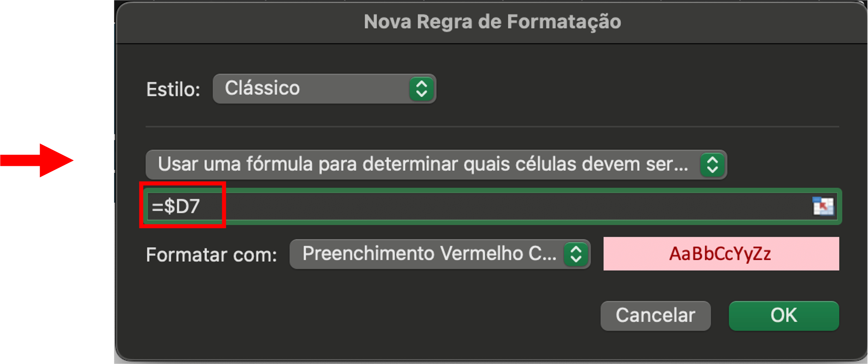868x364 pixels.
Task: Click on the =$D7 formula text
Action: pyautogui.click(x=176, y=207)
